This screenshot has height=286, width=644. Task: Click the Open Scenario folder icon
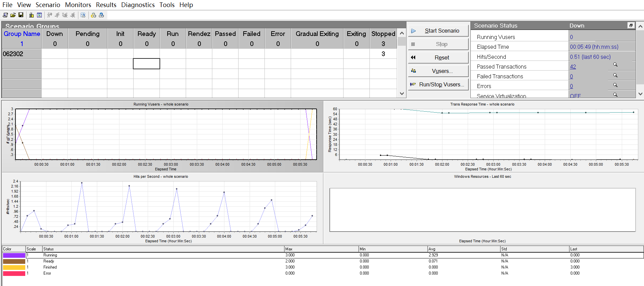[13, 15]
